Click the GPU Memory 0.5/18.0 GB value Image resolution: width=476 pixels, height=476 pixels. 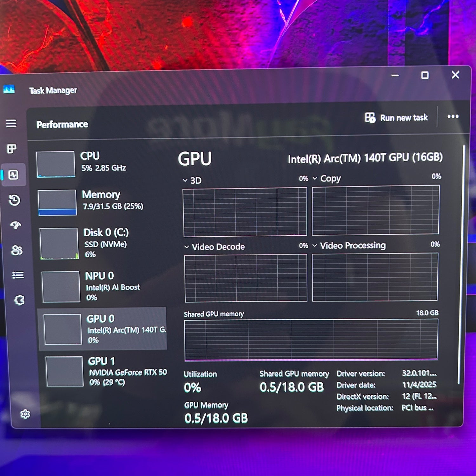coord(216,418)
